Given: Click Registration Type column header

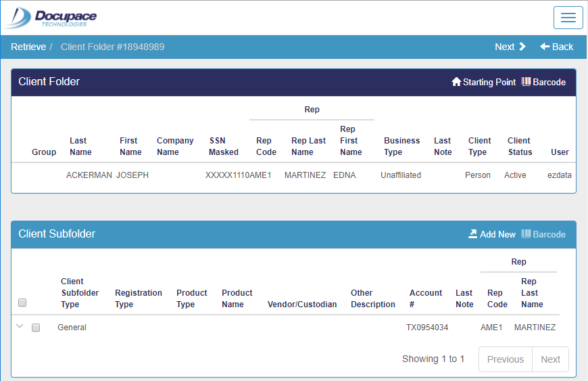Looking at the screenshot, I should click(139, 298).
